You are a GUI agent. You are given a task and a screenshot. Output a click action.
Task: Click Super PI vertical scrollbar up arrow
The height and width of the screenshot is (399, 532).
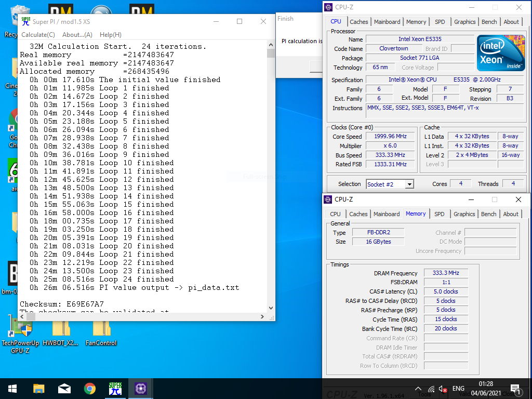click(x=270, y=45)
